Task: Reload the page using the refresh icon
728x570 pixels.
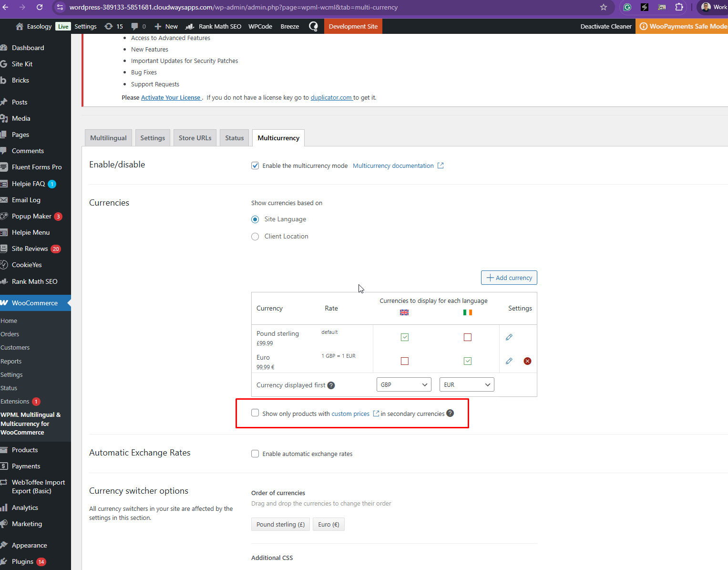Action: point(40,7)
